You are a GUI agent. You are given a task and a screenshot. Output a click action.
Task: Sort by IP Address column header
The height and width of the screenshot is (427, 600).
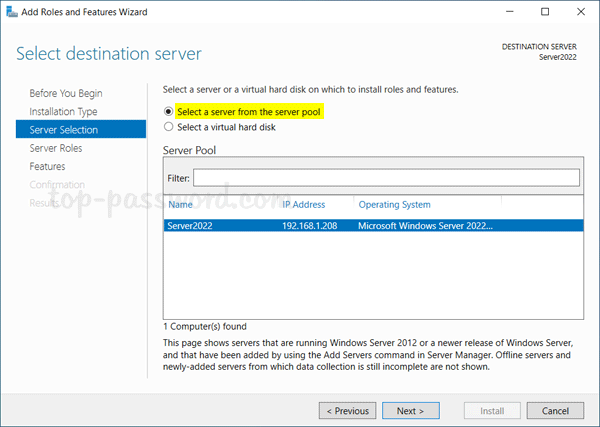coord(303,204)
